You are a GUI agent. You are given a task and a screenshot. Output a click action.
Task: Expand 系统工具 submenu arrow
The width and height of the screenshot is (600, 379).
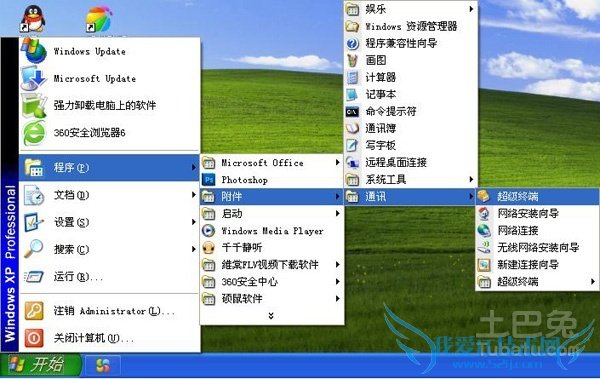[471, 180]
